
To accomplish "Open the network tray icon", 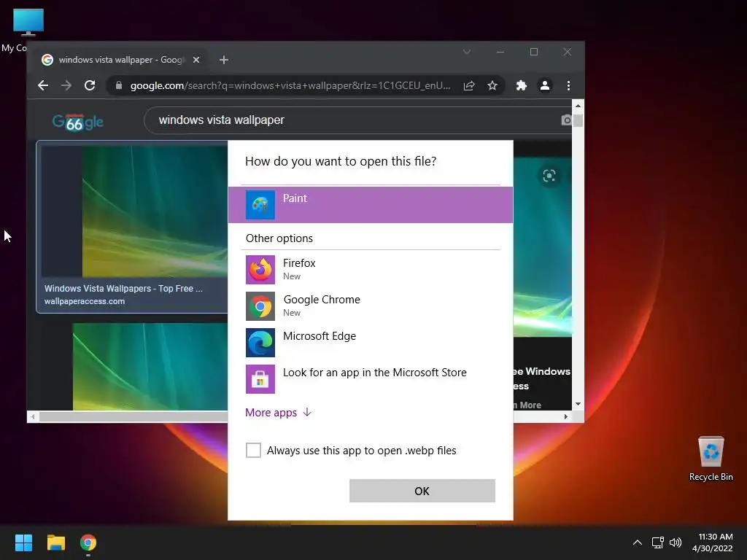I will [x=658, y=542].
